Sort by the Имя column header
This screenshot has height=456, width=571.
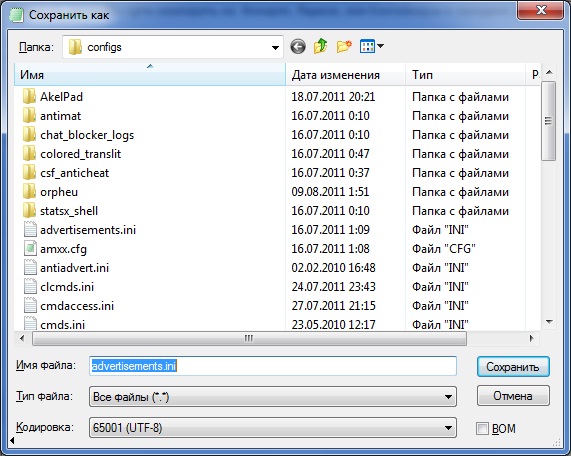(150, 75)
